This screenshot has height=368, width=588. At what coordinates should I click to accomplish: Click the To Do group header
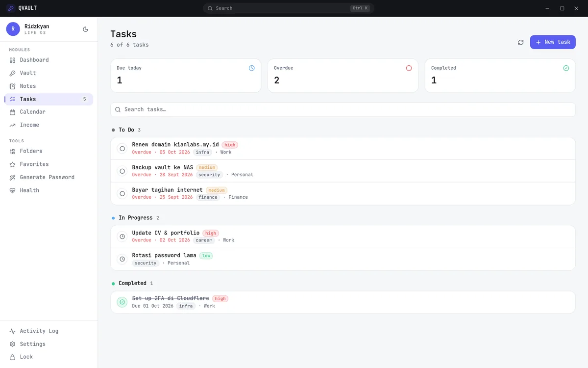126,130
